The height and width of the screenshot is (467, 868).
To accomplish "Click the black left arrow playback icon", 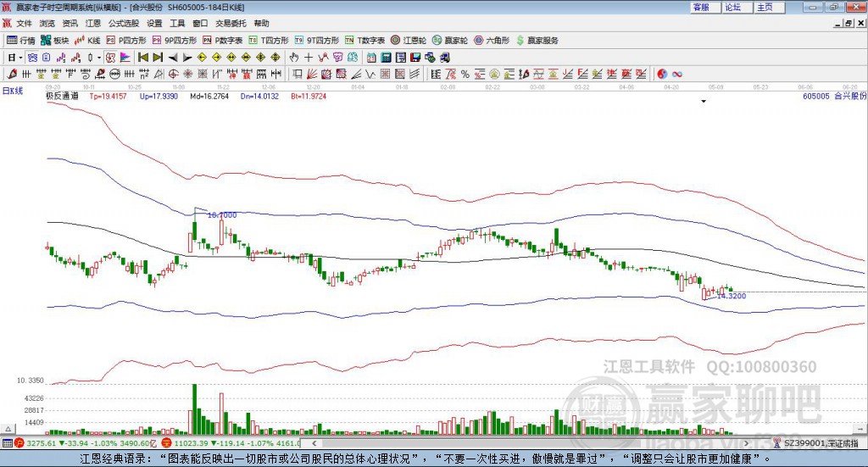I will pyautogui.click(x=173, y=58).
